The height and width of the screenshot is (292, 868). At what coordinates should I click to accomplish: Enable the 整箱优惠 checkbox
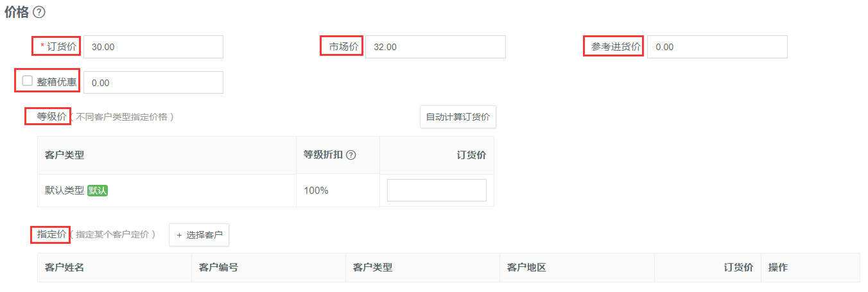(x=27, y=81)
